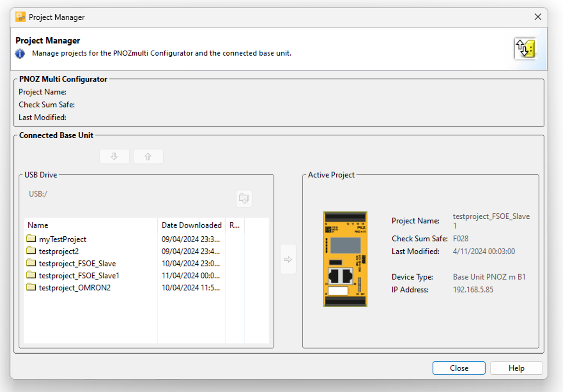Click the testproject_OMRON2 folder icon
Image resolution: width=563 pixels, height=392 pixels.
click(31, 287)
